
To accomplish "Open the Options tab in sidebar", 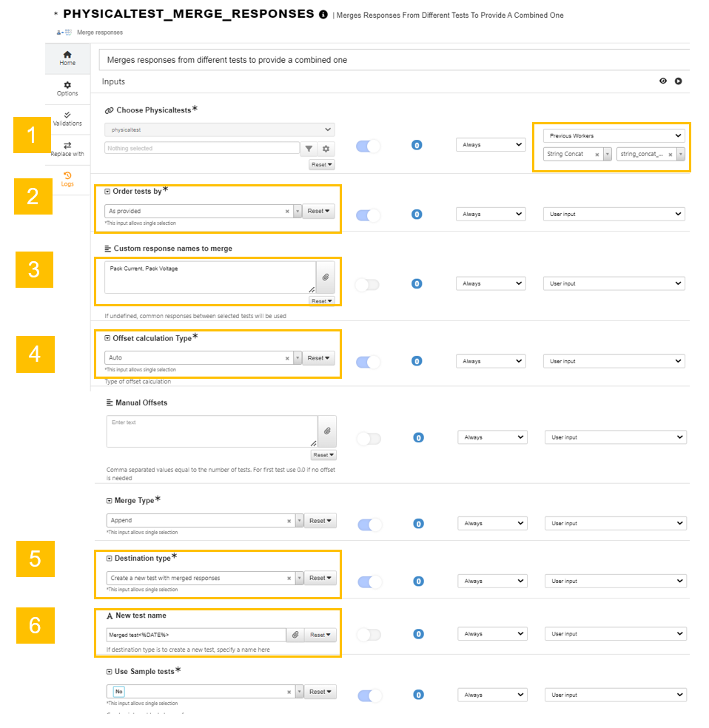I will click(67, 89).
